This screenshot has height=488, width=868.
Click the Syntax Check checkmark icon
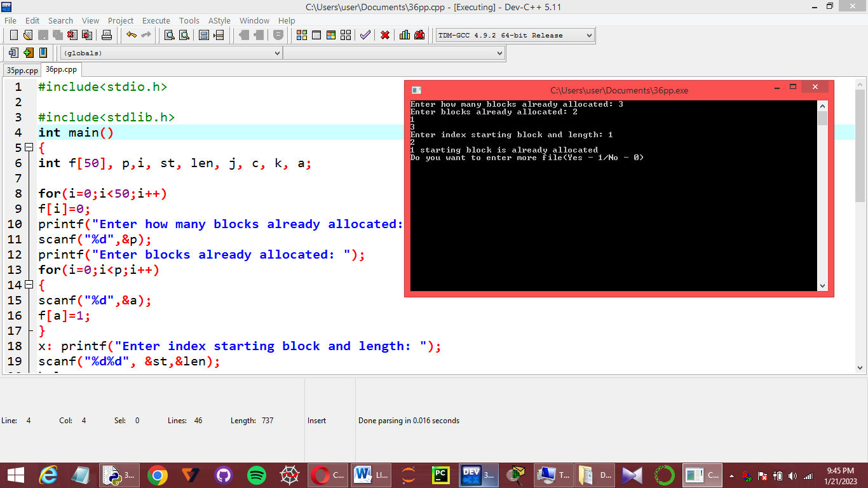point(365,35)
